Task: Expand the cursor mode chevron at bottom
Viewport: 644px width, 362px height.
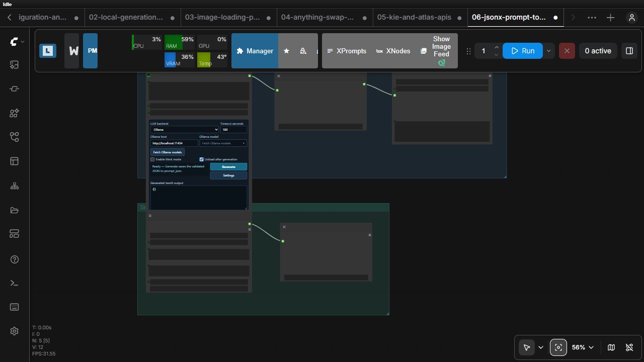Action: 541,347
